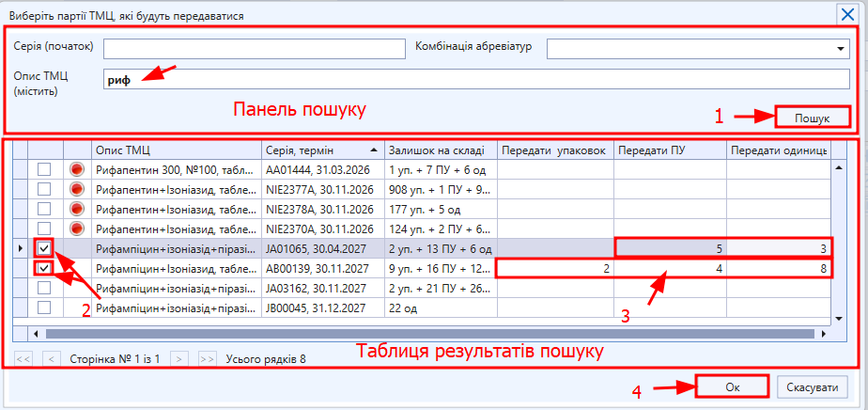Click the Передати одиниць column header
The width and height of the screenshot is (868, 410).
(777, 150)
